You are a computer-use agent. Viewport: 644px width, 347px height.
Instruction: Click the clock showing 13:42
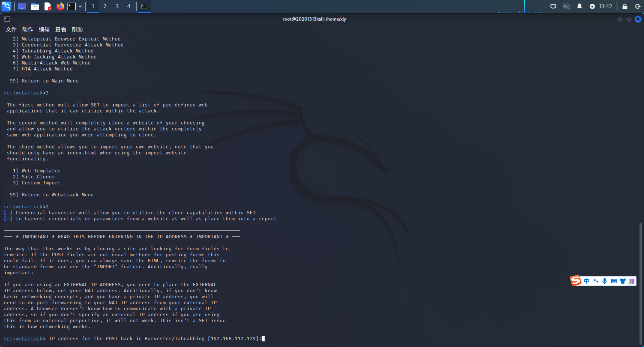(x=605, y=6)
